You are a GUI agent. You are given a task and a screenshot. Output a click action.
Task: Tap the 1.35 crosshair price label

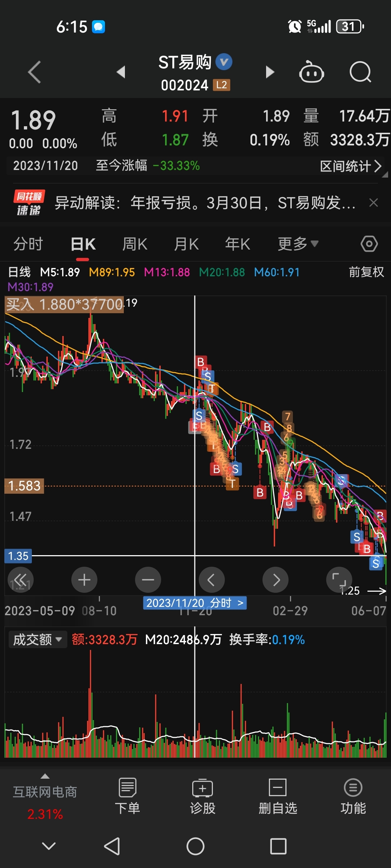(18, 556)
